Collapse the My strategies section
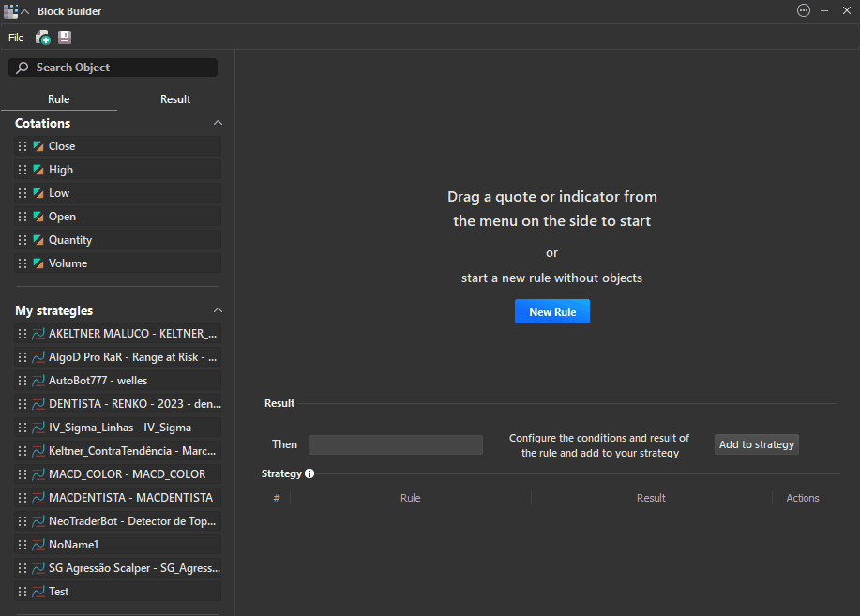The height and width of the screenshot is (616, 860). 218,310
